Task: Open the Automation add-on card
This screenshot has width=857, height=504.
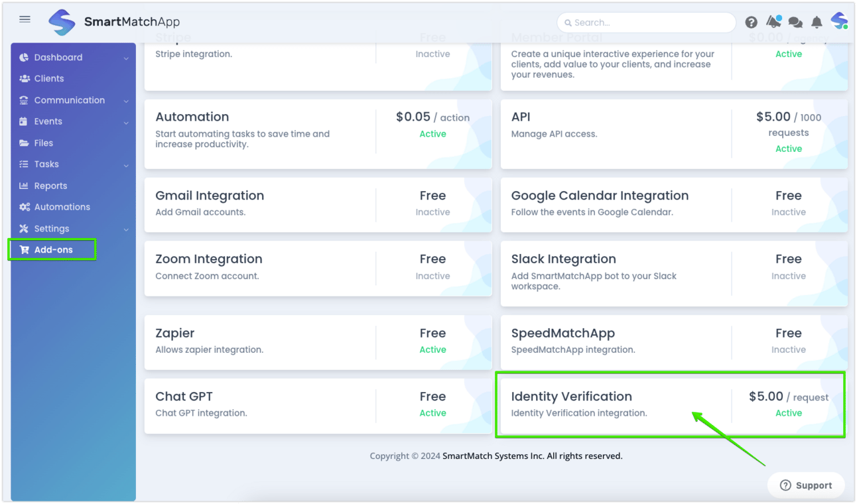Action: [x=318, y=134]
